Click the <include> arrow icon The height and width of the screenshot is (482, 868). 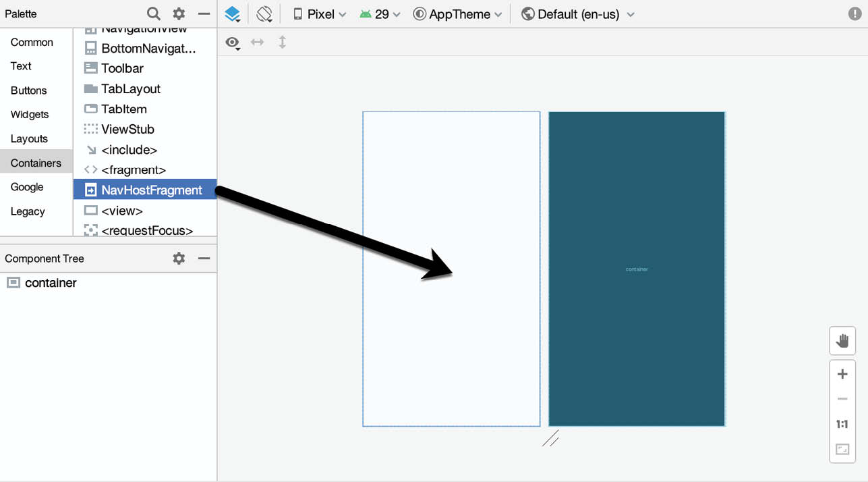click(92, 150)
